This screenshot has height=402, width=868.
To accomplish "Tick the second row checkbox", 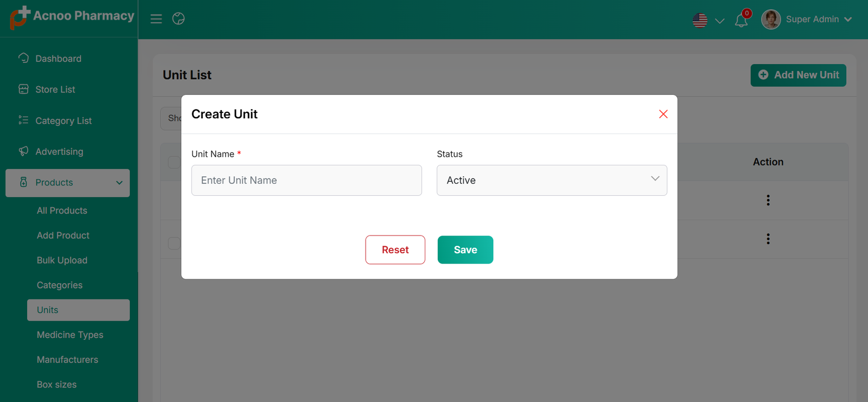I will click(174, 243).
